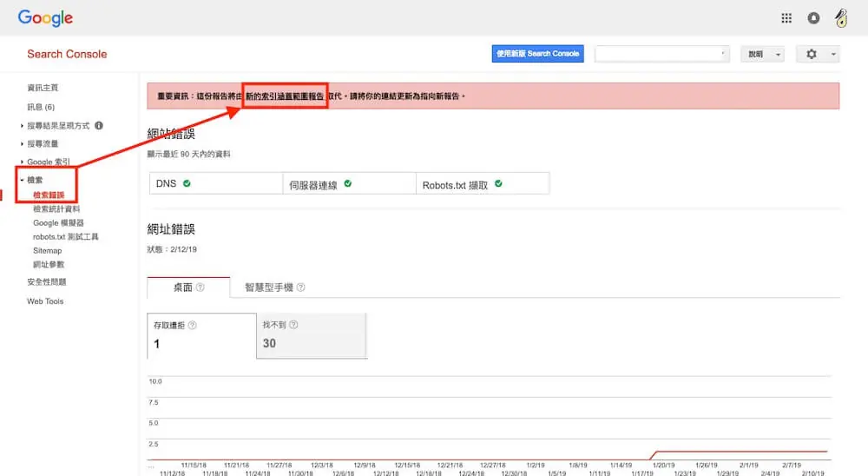Open the account avatar icon

841,18
